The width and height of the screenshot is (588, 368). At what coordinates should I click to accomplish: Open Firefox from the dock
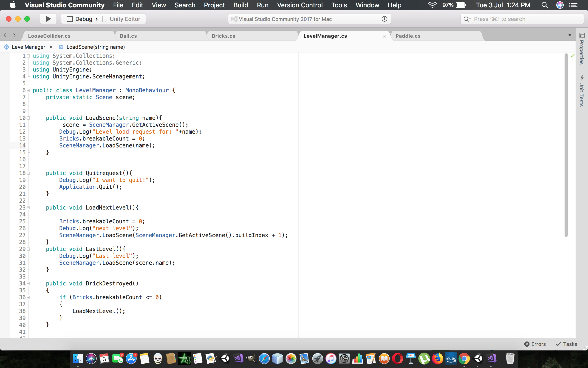[437, 359]
